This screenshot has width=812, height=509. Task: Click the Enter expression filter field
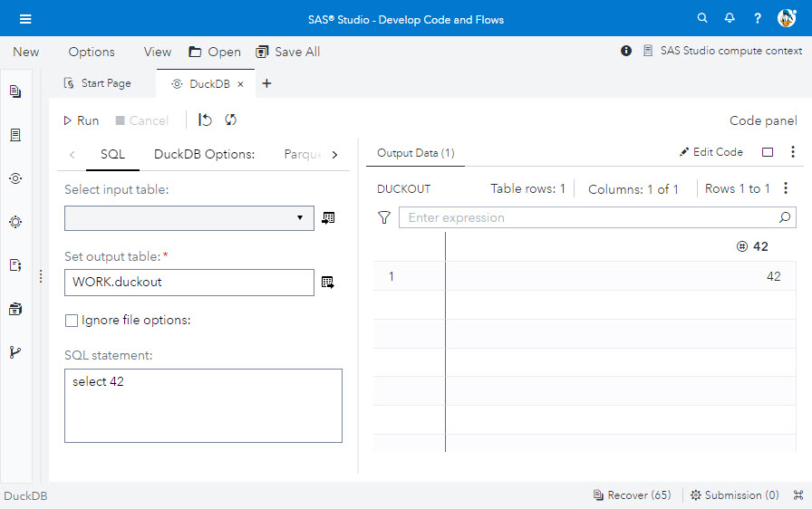coord(597,217)
